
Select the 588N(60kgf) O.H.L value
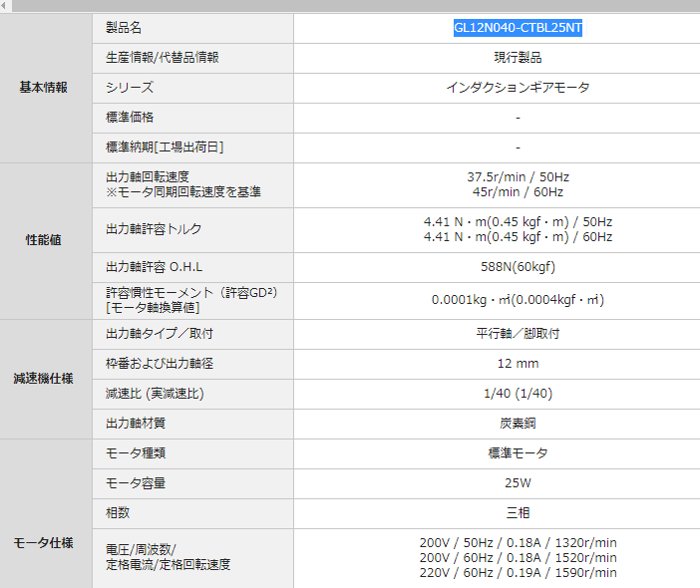tap(518, 267)
